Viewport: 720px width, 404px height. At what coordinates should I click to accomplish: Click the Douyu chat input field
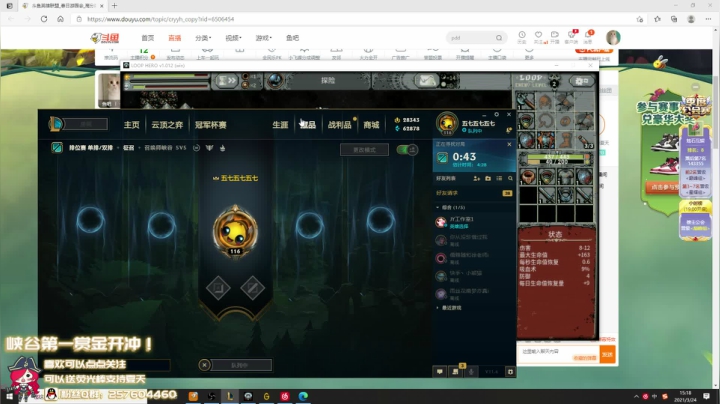click(x=559, y=354)
